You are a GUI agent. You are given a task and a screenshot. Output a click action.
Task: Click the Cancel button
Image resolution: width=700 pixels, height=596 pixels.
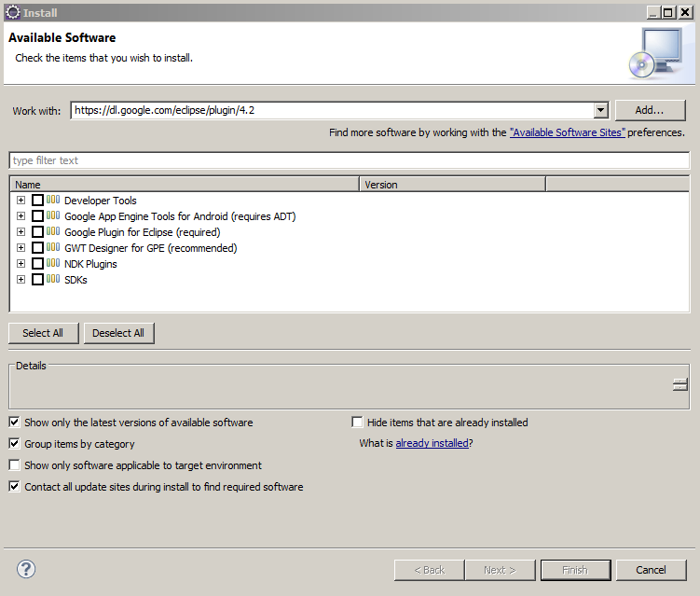[651, 570]
